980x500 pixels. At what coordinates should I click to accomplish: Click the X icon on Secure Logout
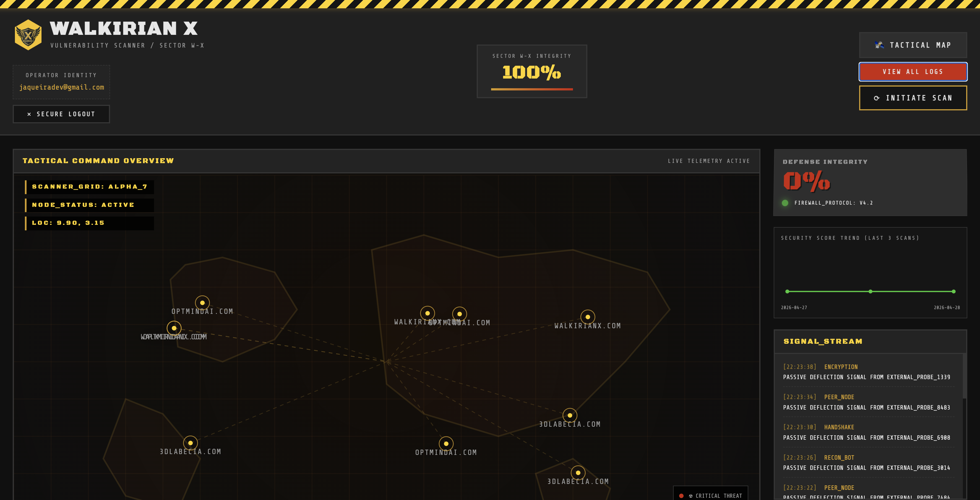coord(29,114)
